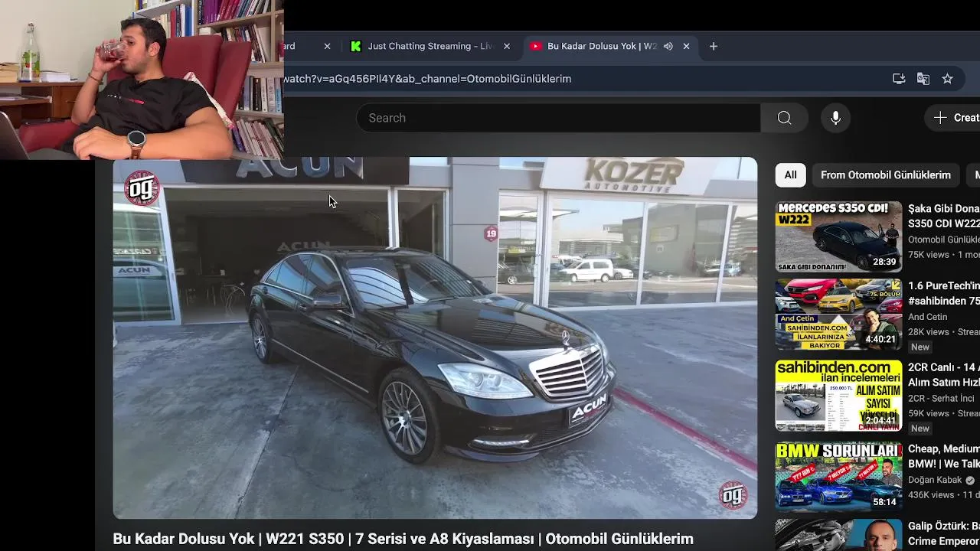
Task: Select From Otomobil Günlüklerim chip
Action: click(x=886, y=175)
